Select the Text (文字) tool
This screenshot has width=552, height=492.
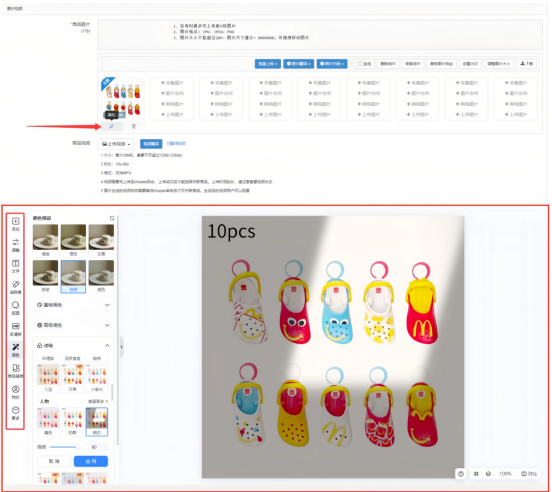[15, 266]
